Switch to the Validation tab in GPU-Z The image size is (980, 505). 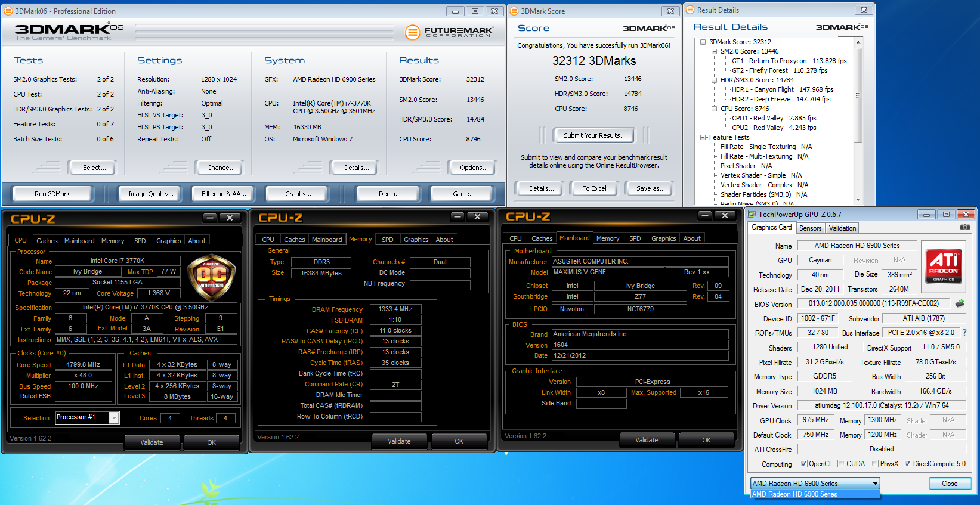[842, 228]
